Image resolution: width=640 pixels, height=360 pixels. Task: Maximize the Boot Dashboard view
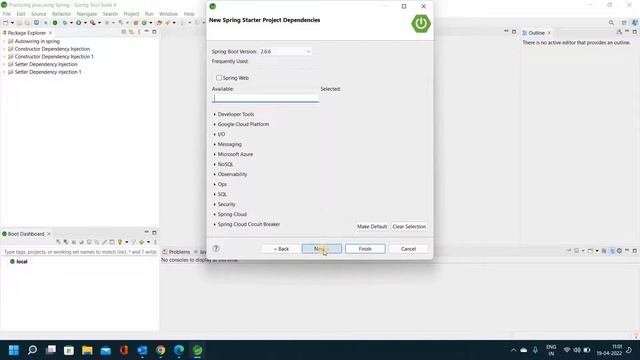click(154, 233)
